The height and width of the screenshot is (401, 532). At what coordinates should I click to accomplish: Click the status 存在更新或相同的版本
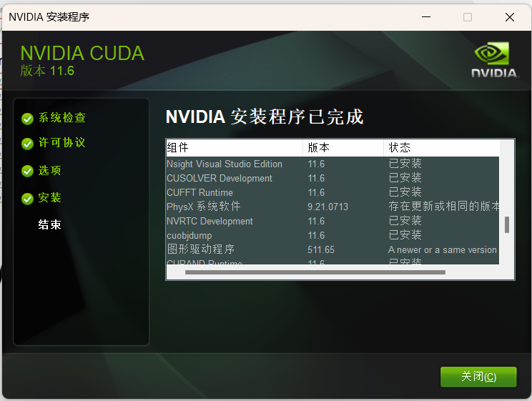point(444,207)
